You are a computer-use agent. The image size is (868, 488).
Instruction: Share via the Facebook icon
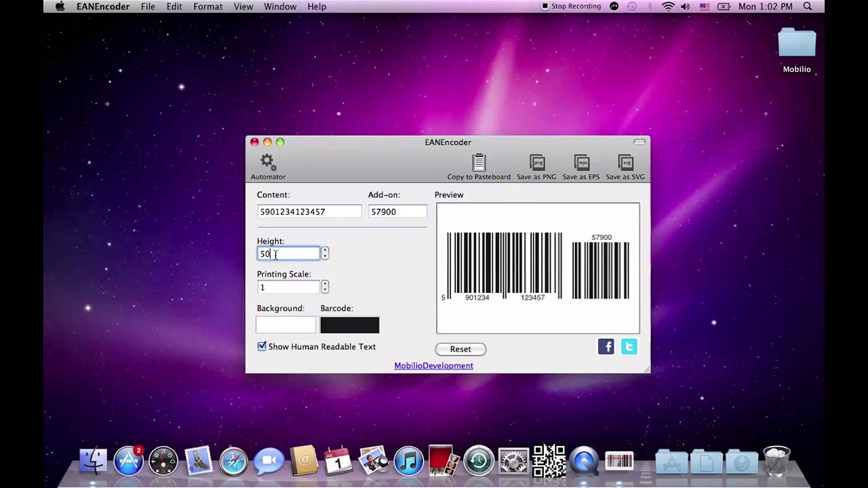tap(606, 347)
